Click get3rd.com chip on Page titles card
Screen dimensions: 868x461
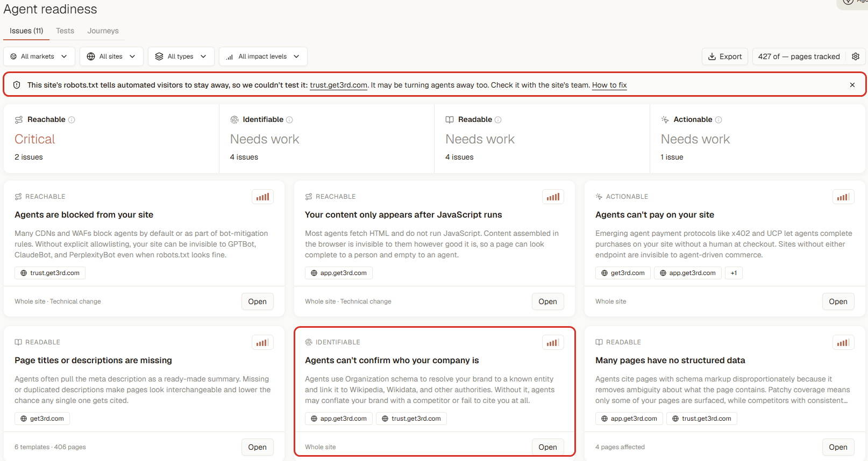click(42, 419)
